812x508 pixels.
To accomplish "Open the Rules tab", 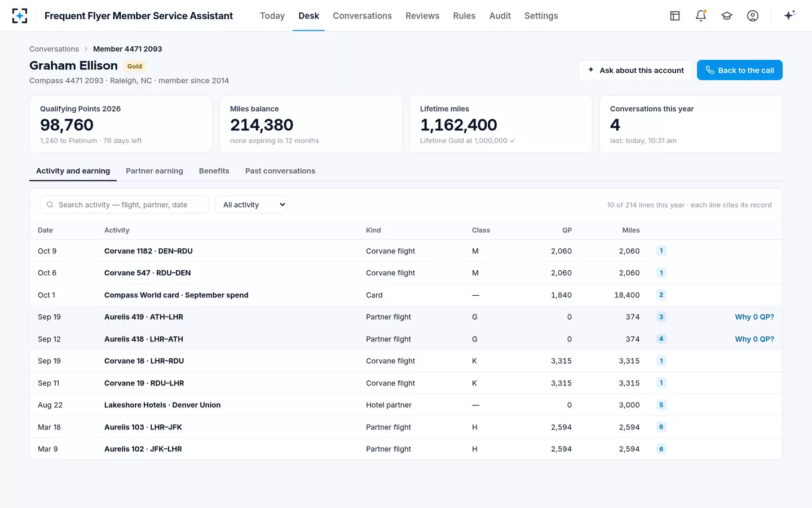I will [x=464, y=16].
